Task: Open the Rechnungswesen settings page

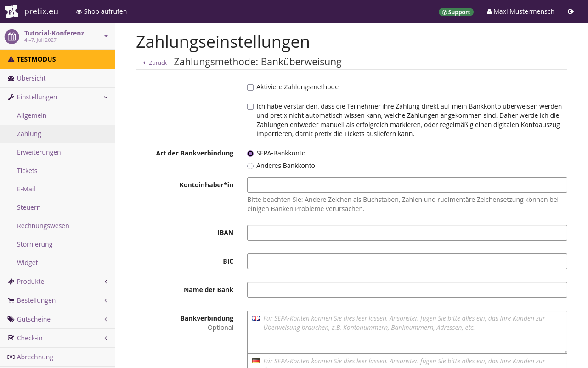Action: pyautogui.click(x=57, y=226)
